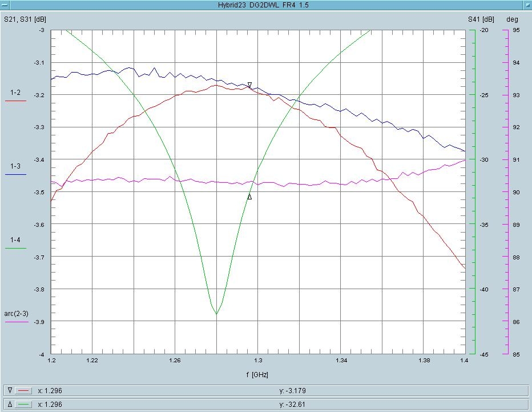Click the 85 tick on deg axis
The height and width of the screenshot is (412, 532).
click(x=516, y=354)
